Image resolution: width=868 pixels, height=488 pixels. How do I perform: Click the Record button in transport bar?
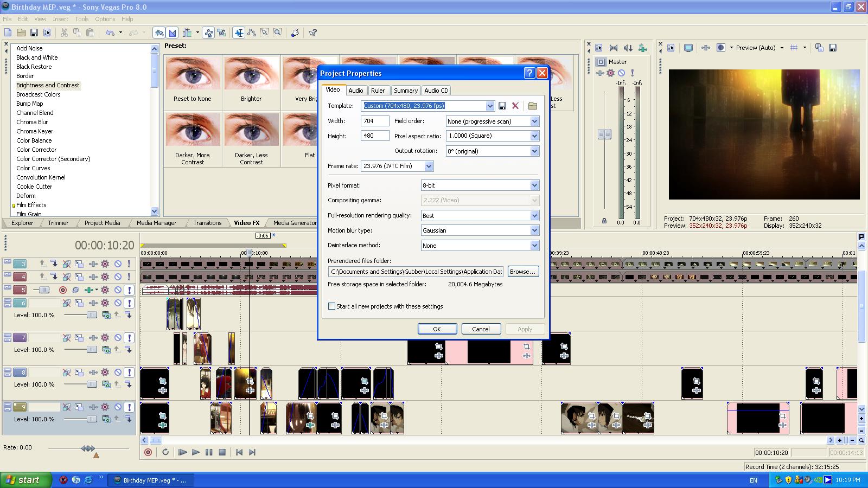point(148,452)
